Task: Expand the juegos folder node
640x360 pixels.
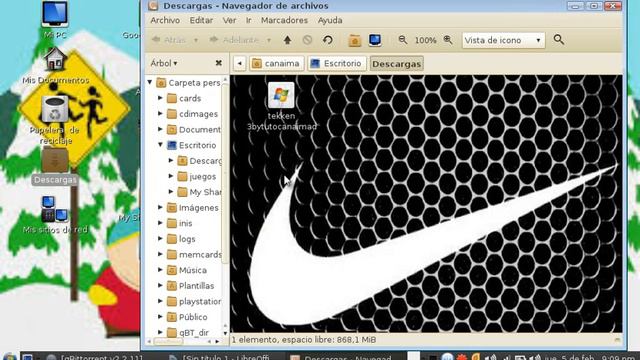Action: tap(171, 176)
